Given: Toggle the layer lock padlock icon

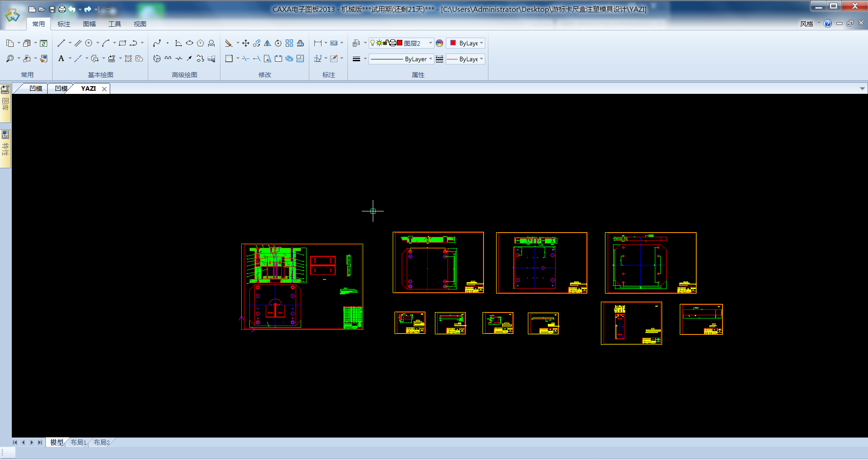Looking at the screenshot, I should pyautogui.click(x=385, y=43).
